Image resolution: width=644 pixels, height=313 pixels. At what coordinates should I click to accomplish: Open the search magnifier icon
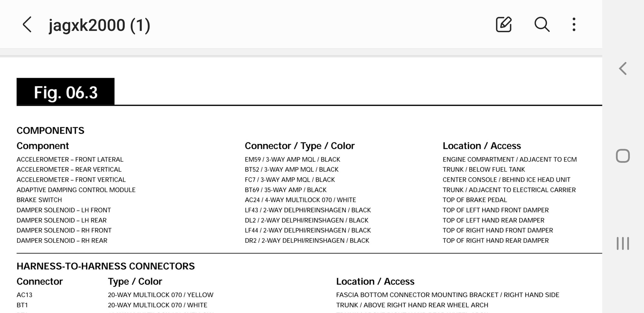pos(542,24)
